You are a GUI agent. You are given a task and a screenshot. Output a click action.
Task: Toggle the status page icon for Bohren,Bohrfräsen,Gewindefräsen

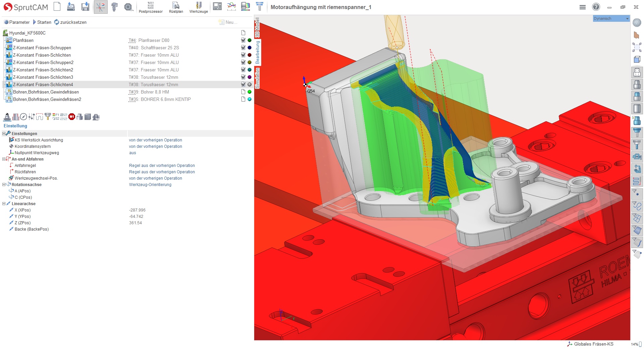click(x=243, y=92)
